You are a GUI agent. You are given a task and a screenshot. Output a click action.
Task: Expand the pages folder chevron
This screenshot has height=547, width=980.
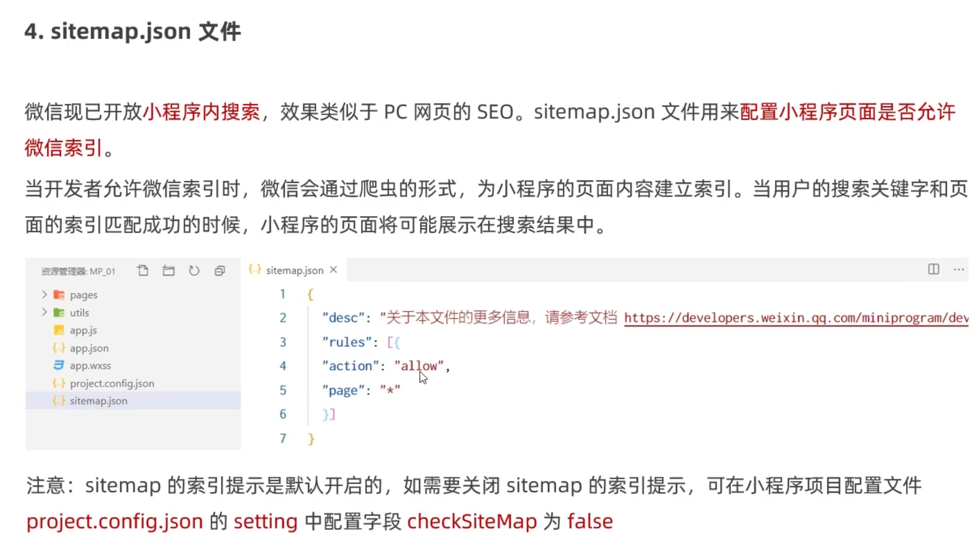pos(44,295)
